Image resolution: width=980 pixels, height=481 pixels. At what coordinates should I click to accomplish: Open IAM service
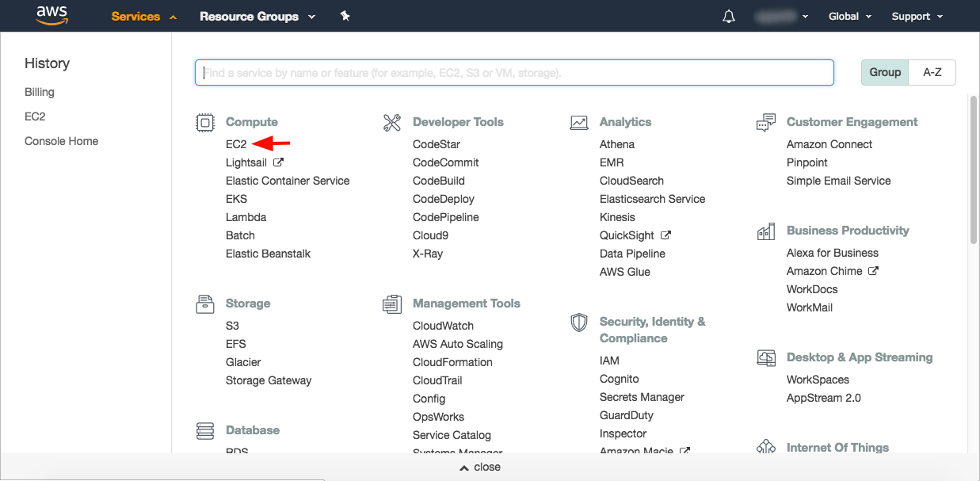tap(609, 361)
